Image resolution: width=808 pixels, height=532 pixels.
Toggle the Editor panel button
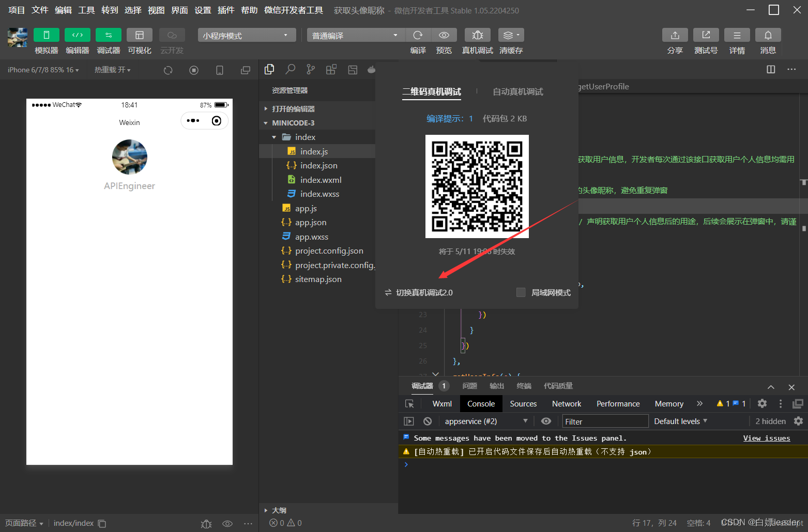[x=78, y=35]
